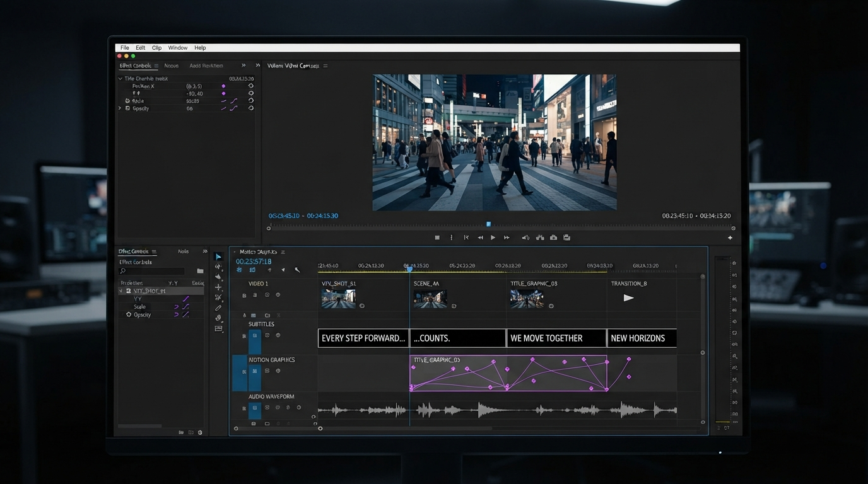Toggle the Opacity stopwatch in the top panel

[x=127, y=108]
